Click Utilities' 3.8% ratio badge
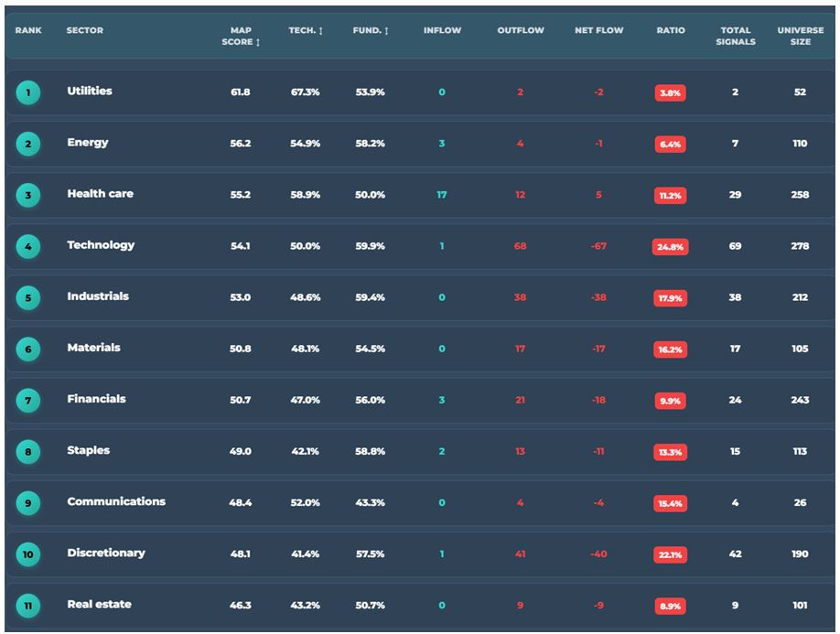840x634 pixels. pos(671,93)
